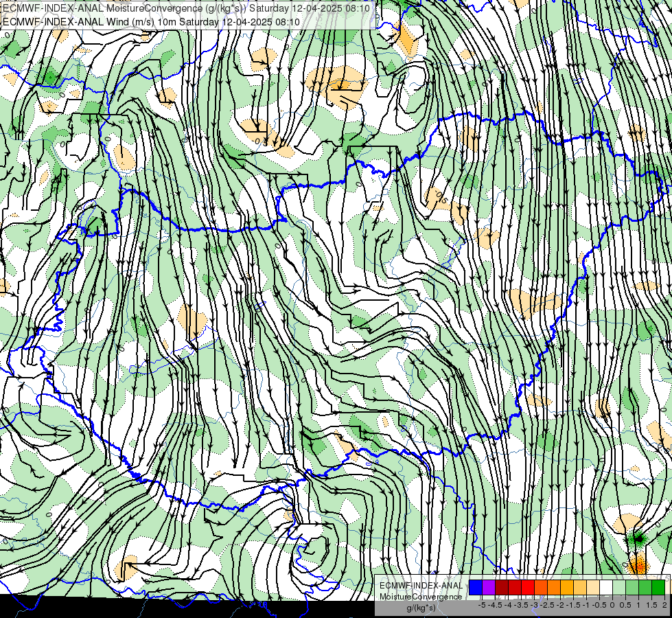Click the legend MoistureConvergence label
This screenshot has width=672, height=618.
coord(421,597)
